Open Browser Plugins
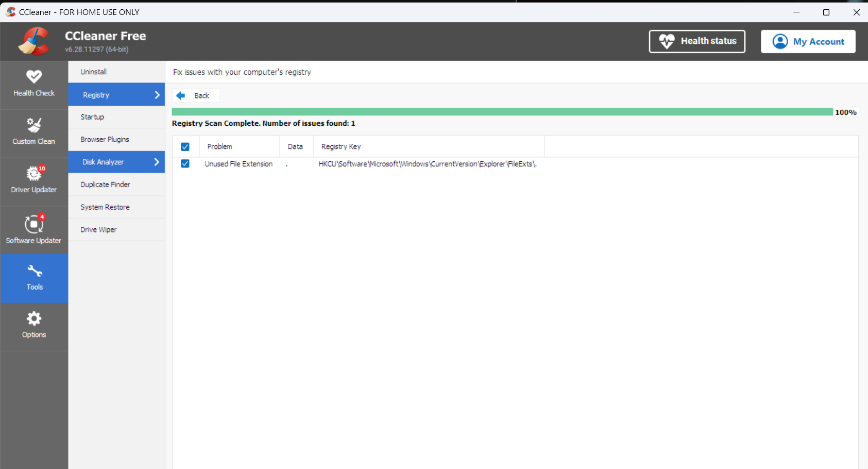The height and width of the screenshot is (469, 868). [x=116, y=140]
